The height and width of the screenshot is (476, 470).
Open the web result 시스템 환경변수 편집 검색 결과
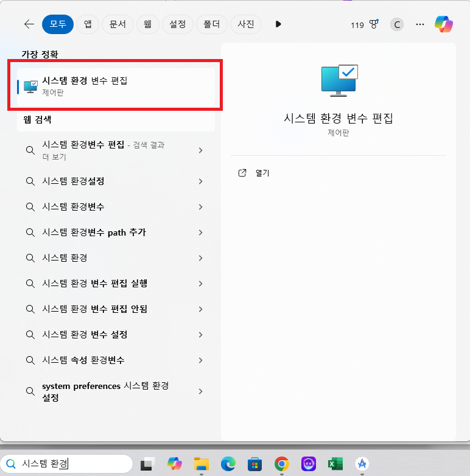pyautogui.click(x=116, y=150)
